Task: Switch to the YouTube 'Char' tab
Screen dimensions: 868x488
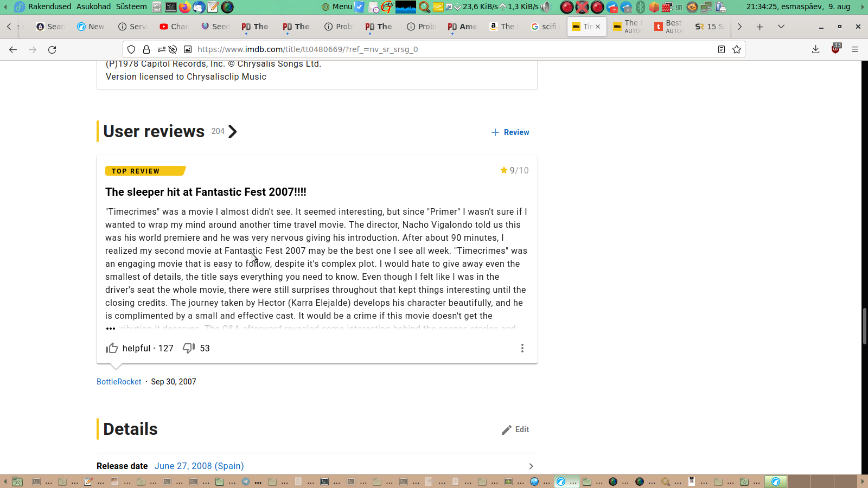Action: pos(174,27)
